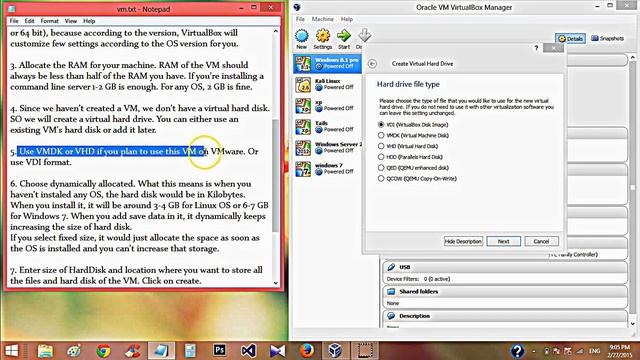Screen dimensions: 640x360
Task: Click 'Device Filters: 0 (0 active)' text
Action: click(418, 279)
